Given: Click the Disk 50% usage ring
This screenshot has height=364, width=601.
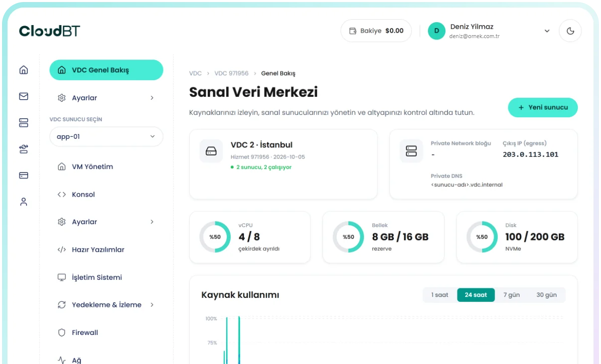Looking at the screenshot, I should click(x=482, y=237).
